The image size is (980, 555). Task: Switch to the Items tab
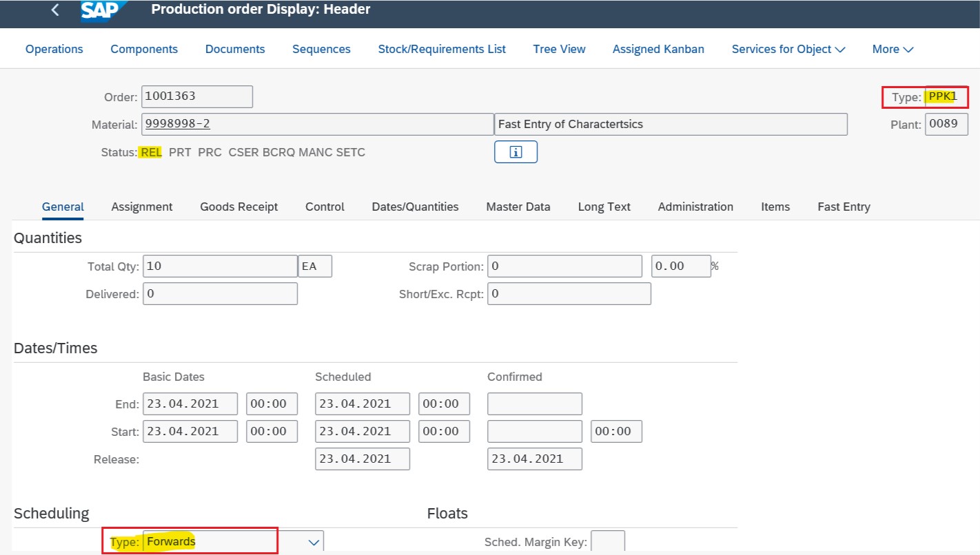tap(775, 207)
